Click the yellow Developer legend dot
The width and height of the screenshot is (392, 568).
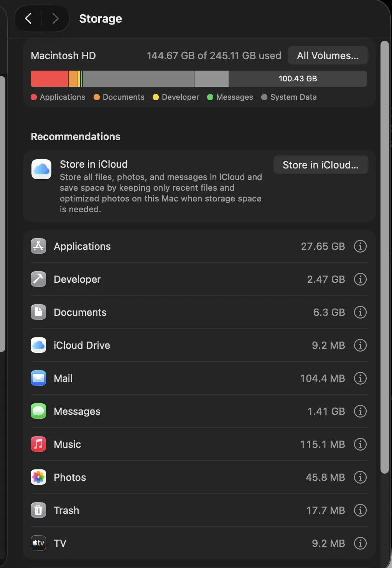[156, 97]
